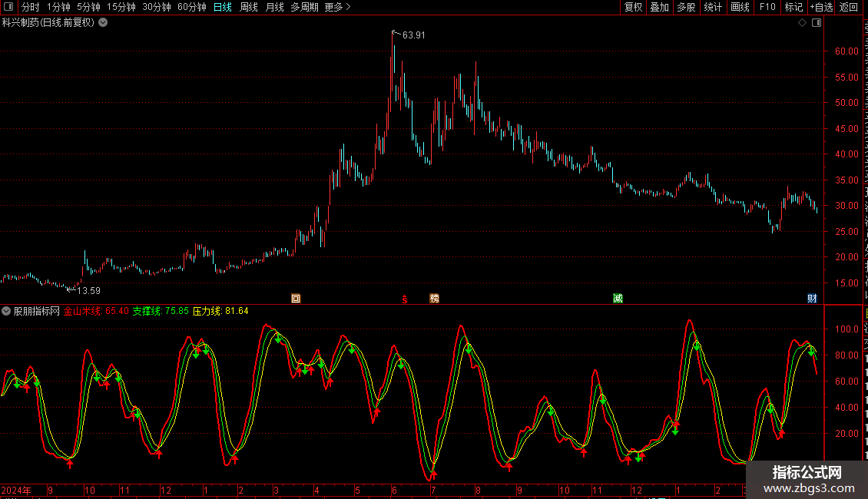Click the 返回 back button
Image resolution: width=868 pixels, height=499 pixels.
click(848, 7)
